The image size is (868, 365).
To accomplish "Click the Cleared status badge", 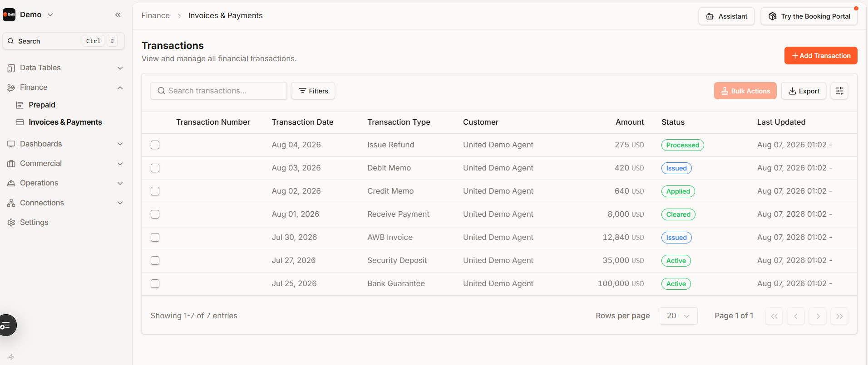I will click(678, 214).
